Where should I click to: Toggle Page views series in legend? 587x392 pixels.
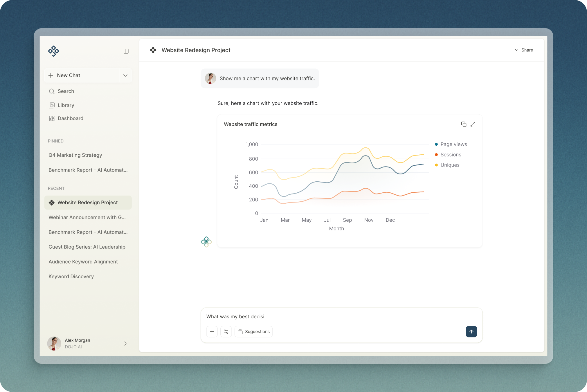coord(453,144)
